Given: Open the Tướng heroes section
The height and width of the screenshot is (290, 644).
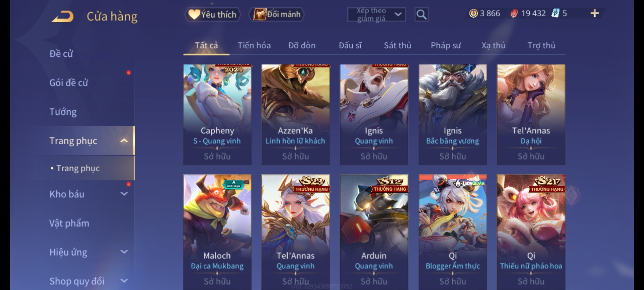Looking at the screenshot, I should 63,112.
